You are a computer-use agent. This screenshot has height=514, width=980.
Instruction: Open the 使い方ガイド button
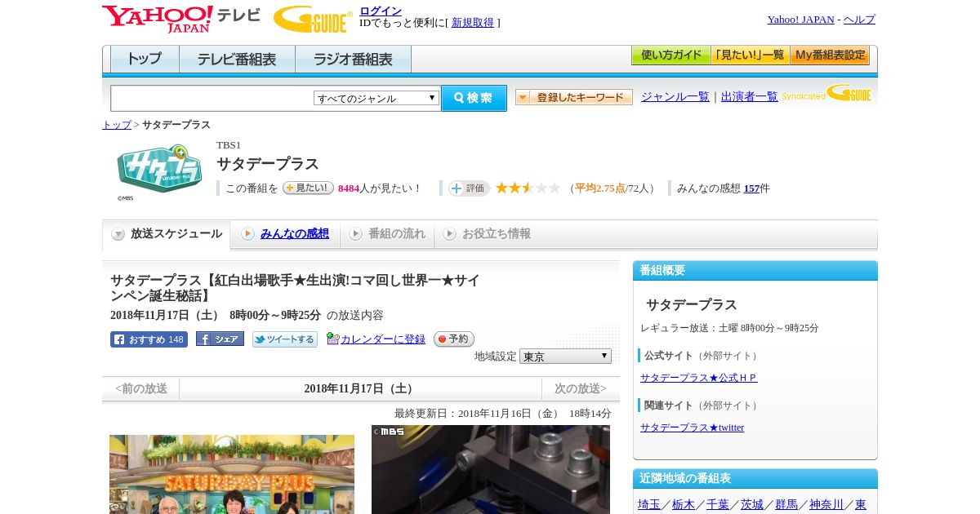(x=670, y=55)
